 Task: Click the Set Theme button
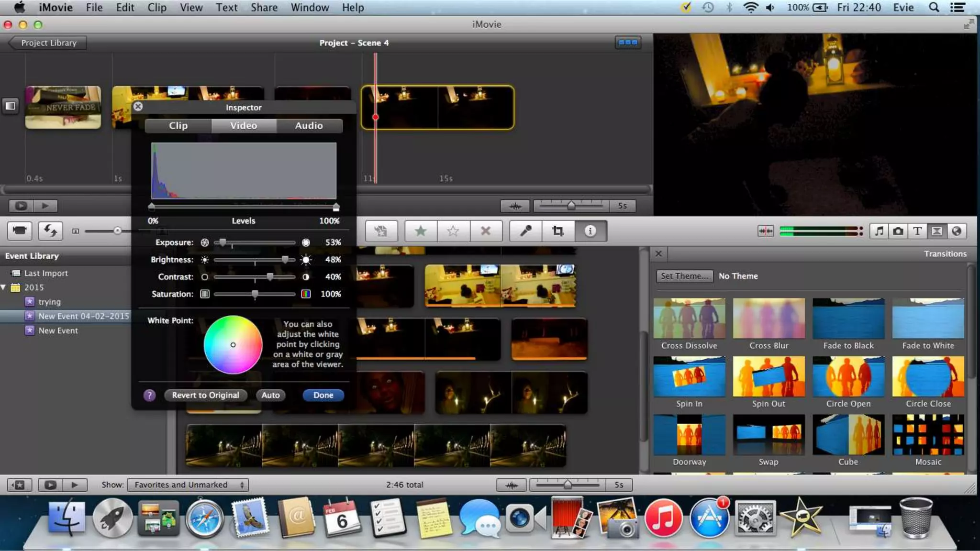[684, 276]
